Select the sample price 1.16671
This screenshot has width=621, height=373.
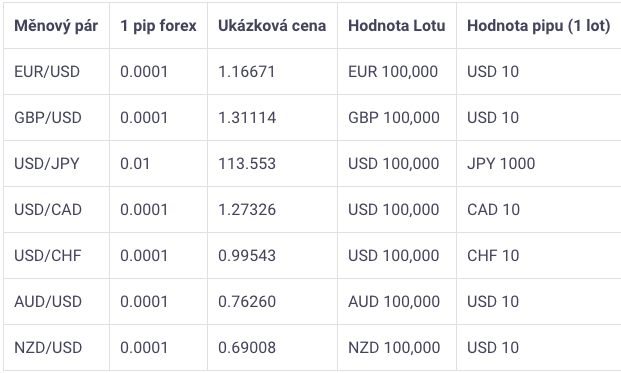point(246,72)
